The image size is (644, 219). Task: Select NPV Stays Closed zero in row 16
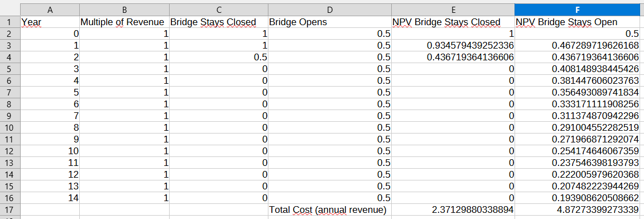(x=453, y=198)
